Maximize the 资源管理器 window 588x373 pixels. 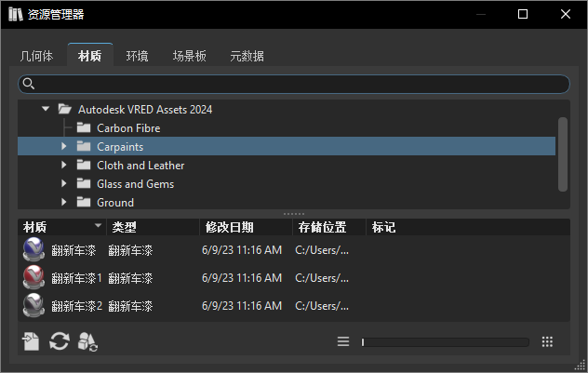[x=523, y=14]
